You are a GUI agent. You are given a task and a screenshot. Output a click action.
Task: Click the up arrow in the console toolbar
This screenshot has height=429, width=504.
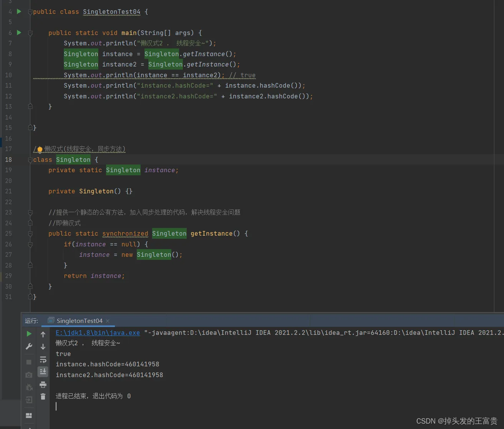43,334
